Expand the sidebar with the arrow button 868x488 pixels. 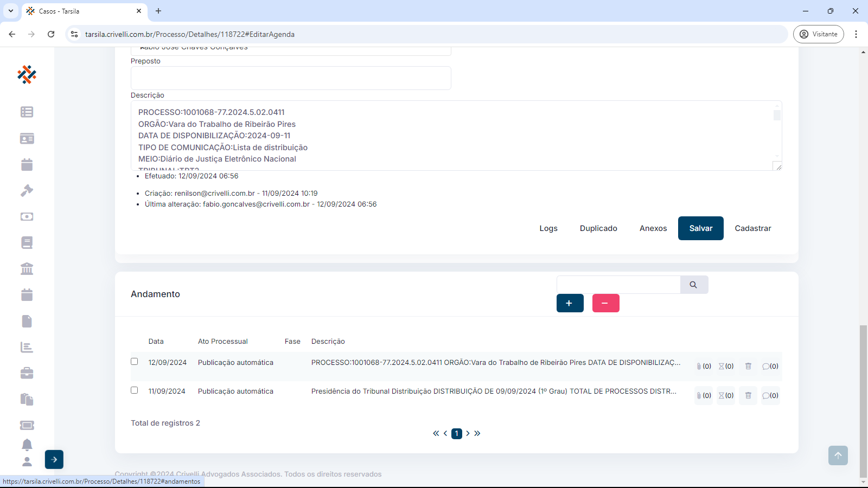click(x=54, y=459)
